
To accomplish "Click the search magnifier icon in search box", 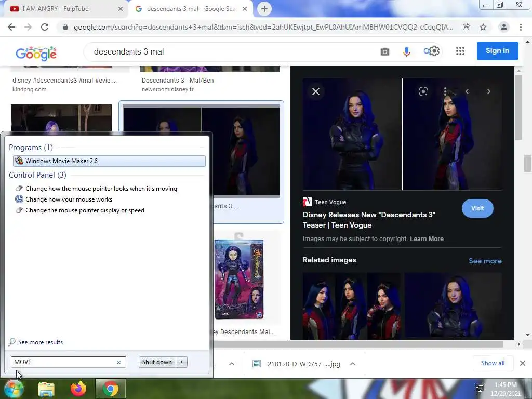I will (x=427, y=51).
